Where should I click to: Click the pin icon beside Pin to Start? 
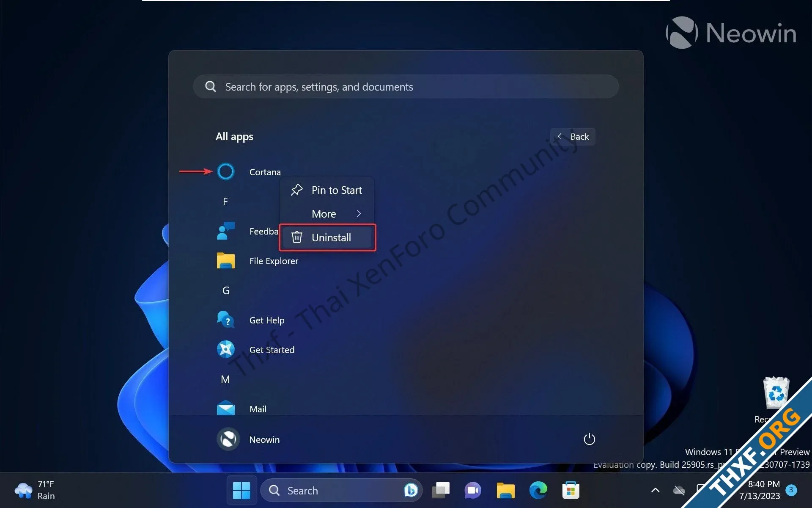(x=296, y=190)
